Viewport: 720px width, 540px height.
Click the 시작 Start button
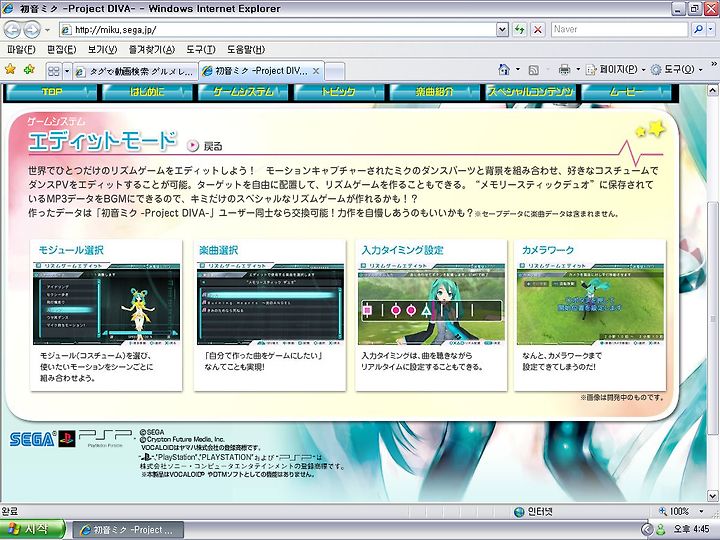(32, 529)
